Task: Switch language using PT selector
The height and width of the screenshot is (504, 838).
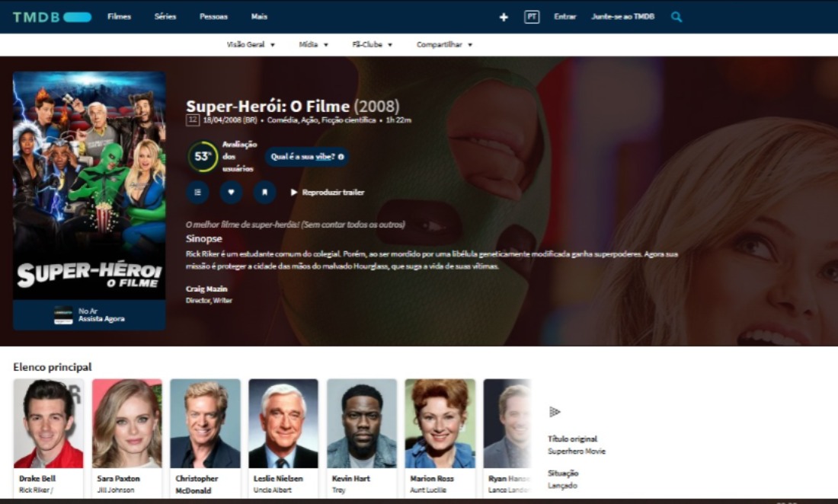Action: point(532,17)
